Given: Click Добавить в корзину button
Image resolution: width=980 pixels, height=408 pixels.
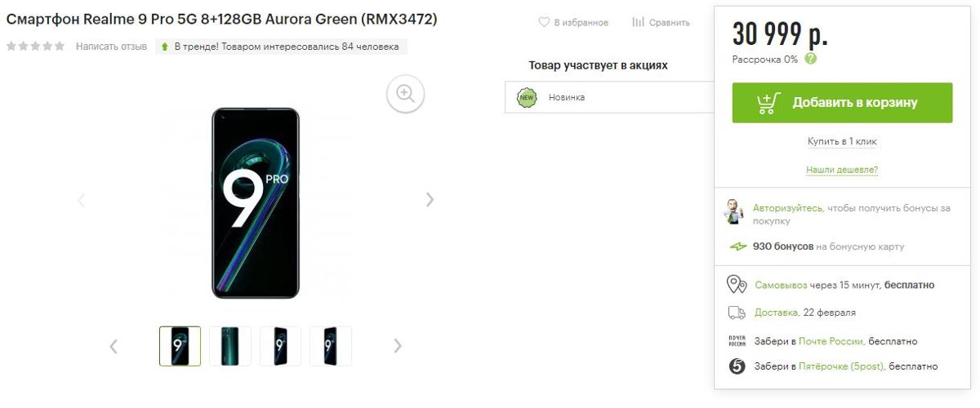Looking at the screenshot, I should tap(842, 103).
